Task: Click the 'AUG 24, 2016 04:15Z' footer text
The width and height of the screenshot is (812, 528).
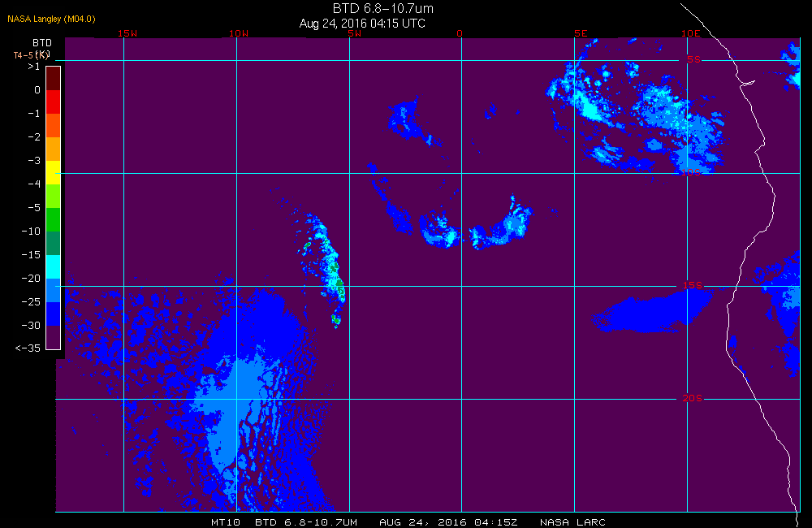Action: pyautogui.click(x=448, y=522)
